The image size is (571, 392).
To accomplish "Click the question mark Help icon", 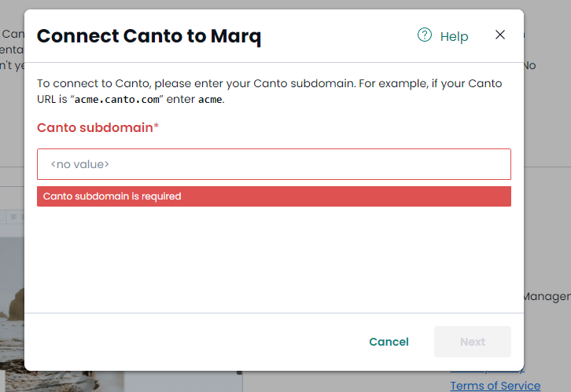I will [x=424, y=35].
